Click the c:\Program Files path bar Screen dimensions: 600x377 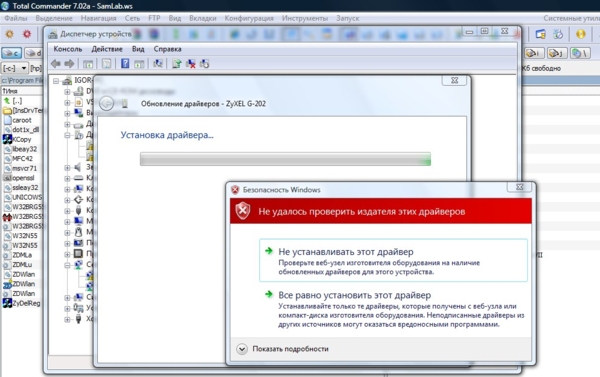22,80
